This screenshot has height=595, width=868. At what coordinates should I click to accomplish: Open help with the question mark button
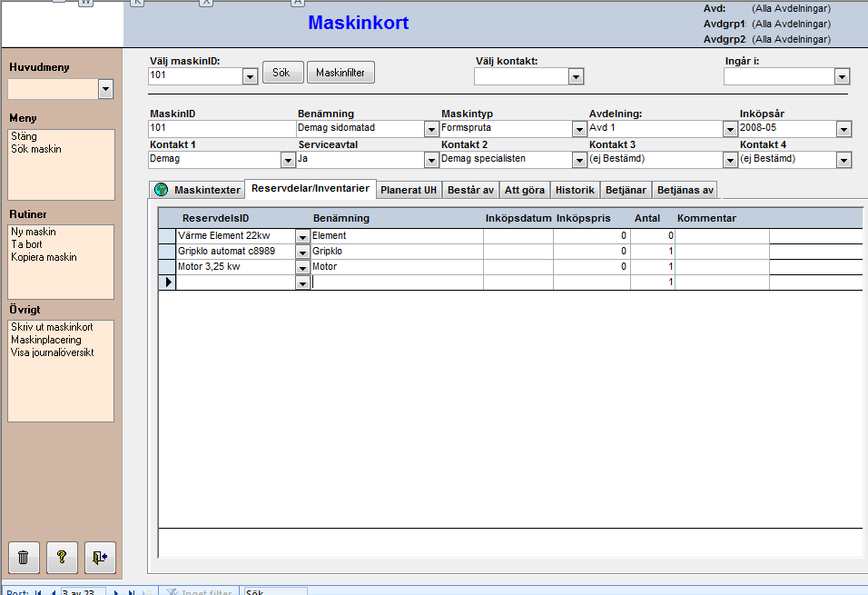[x=62, y=557]
